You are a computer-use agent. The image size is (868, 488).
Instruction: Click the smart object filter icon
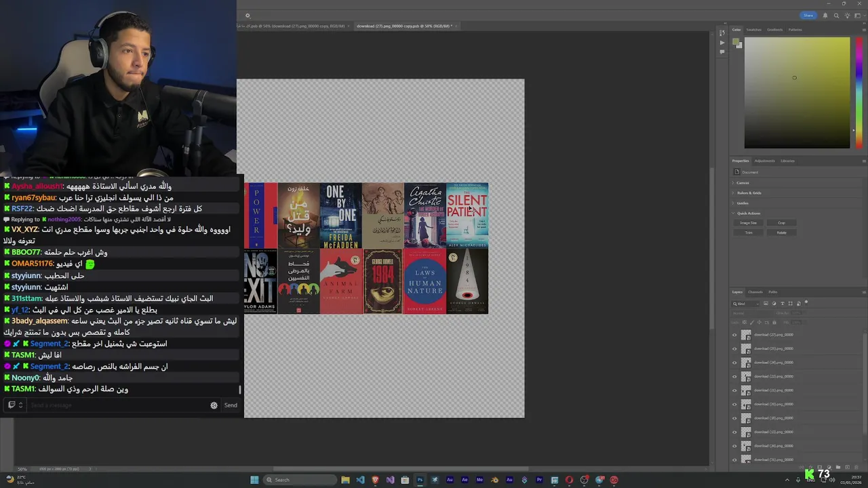click(799, 304)
